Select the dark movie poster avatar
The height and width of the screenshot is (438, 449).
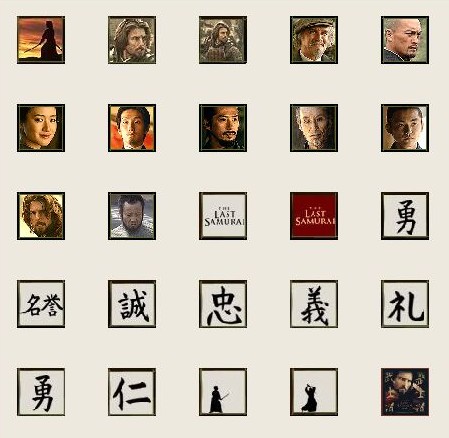[405, 392]
